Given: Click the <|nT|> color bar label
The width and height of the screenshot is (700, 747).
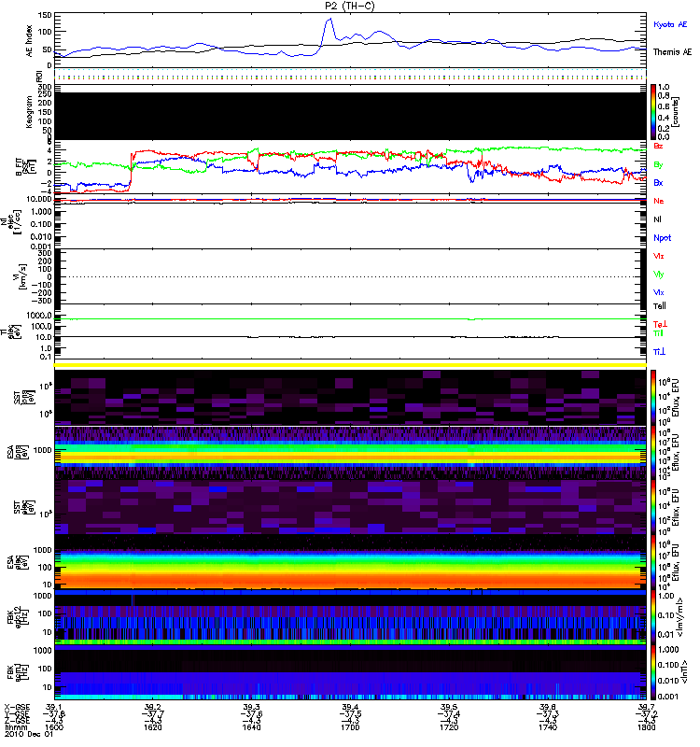Looking at the screenshot, I should [685, 672].
